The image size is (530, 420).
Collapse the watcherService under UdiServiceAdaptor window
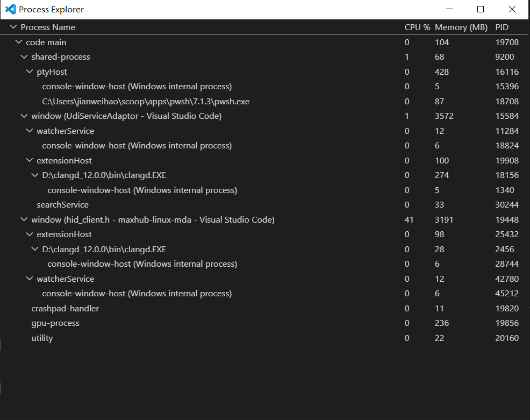click(29, 131)
